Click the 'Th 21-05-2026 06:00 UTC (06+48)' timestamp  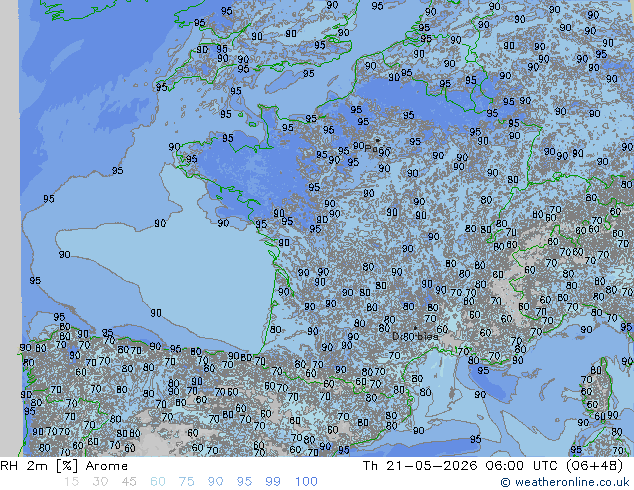[492, 466]
